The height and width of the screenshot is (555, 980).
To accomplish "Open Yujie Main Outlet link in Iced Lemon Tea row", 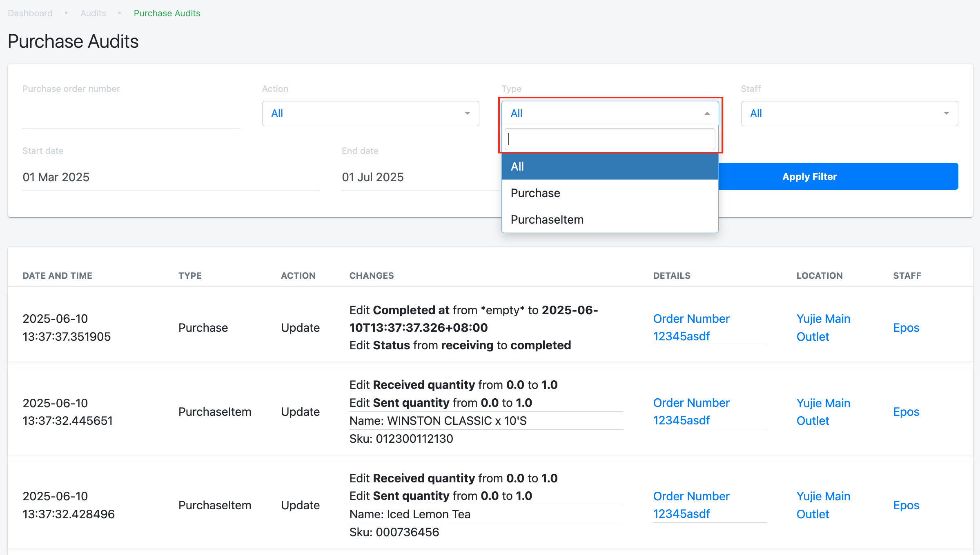I will [823, 505].
